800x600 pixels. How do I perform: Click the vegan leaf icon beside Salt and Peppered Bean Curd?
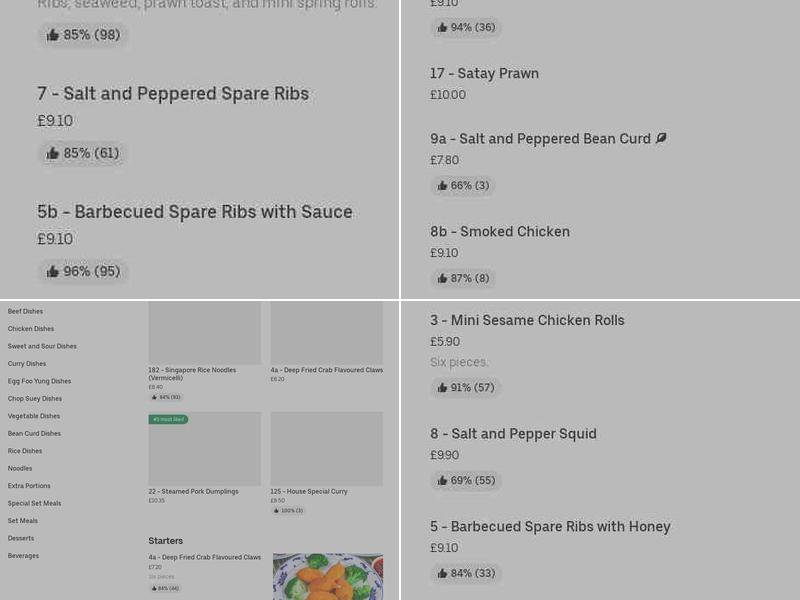point(661,138)
